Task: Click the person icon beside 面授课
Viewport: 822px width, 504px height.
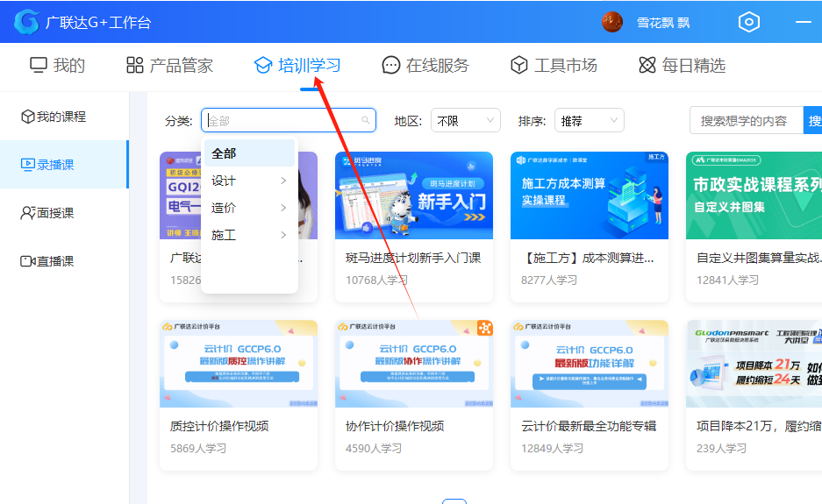Action: pos(28,213)
